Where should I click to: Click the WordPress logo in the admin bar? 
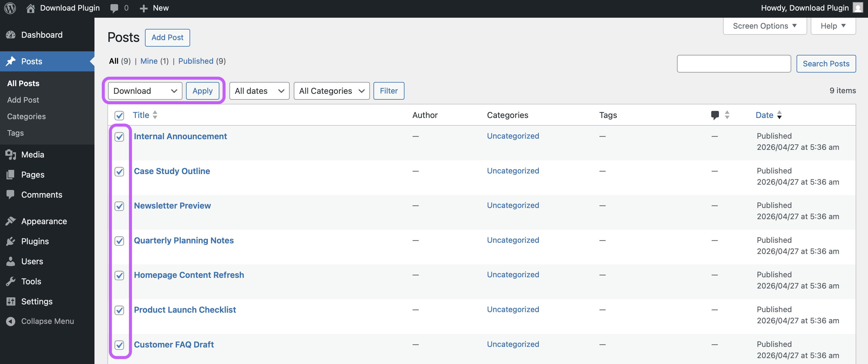tap(10, 8)
